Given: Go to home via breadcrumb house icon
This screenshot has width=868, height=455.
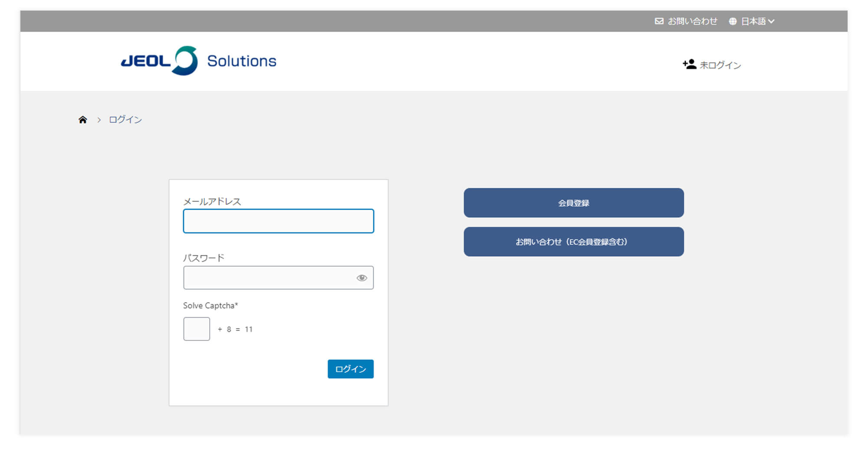Looking at the screenshot, I should tap(82, 120).
